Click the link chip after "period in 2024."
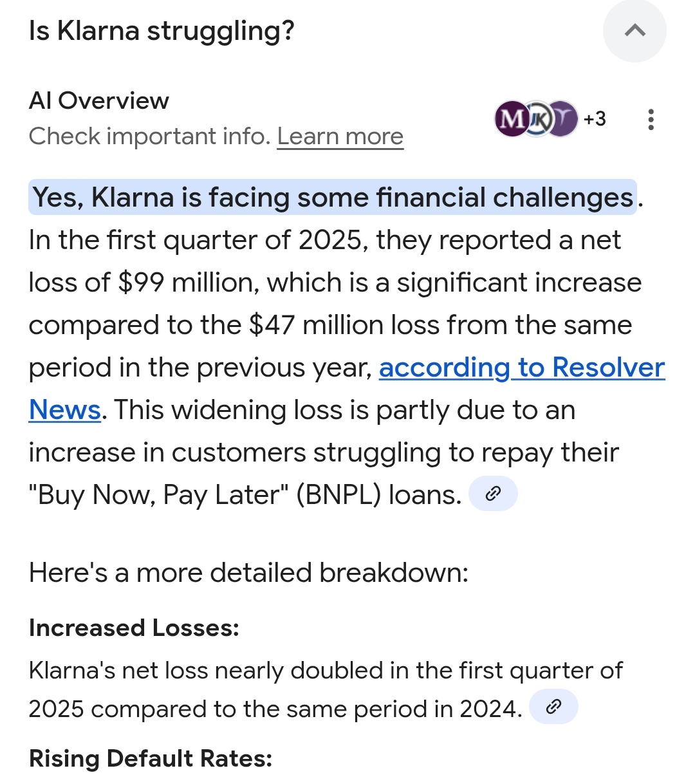The height and width of the screenshot is (784, 695). point(553,707)
